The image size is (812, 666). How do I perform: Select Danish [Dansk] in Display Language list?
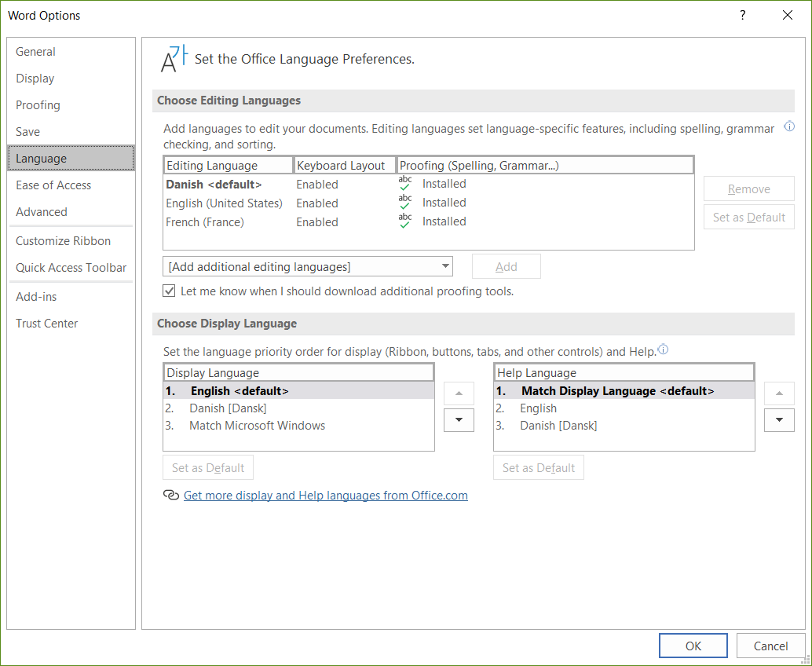coord(298,408)
